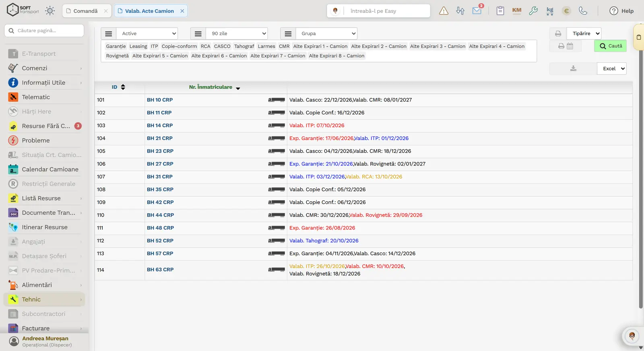Click the up-down arrows transfer icon
The height and width of the screenshot is (351, 644).
[460, 11]
